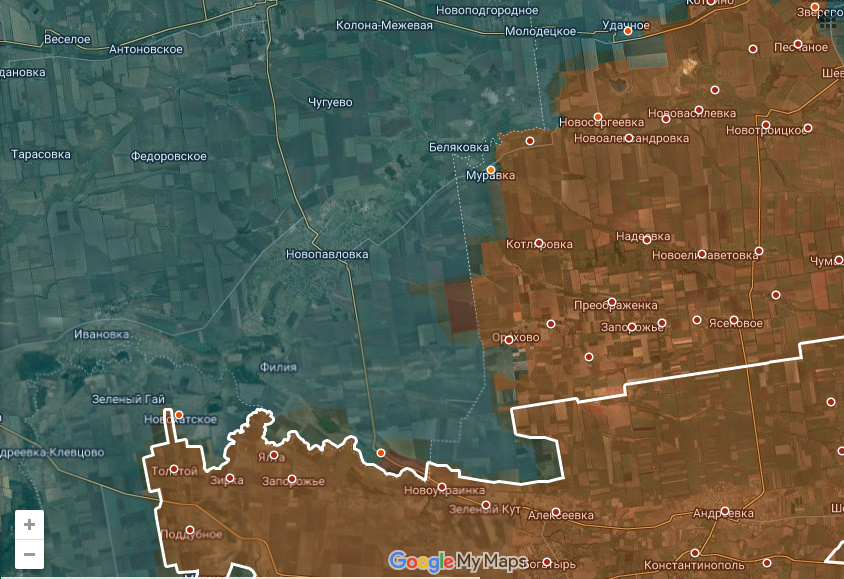Screen dimensions: 844x579
Task: Select the red marker at Котляровка
Action: [x=539, y=243]
